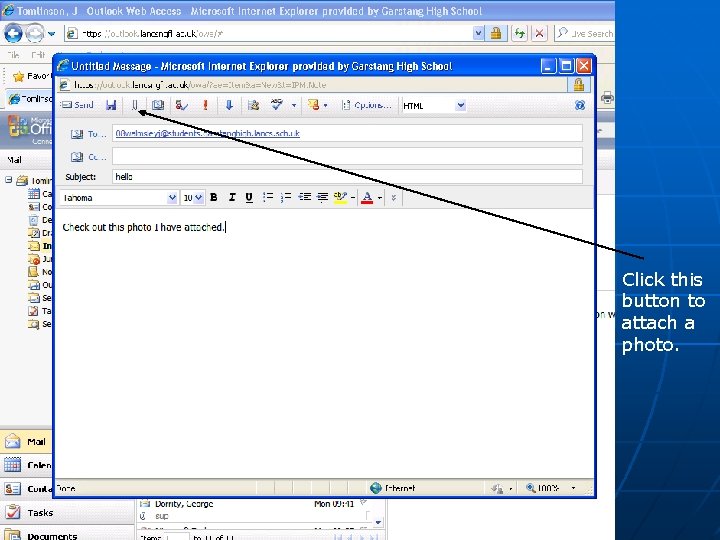Screen dimensions: 720x540
Task: Click the Attach File paperclip icon
Action: click(135, 105)
